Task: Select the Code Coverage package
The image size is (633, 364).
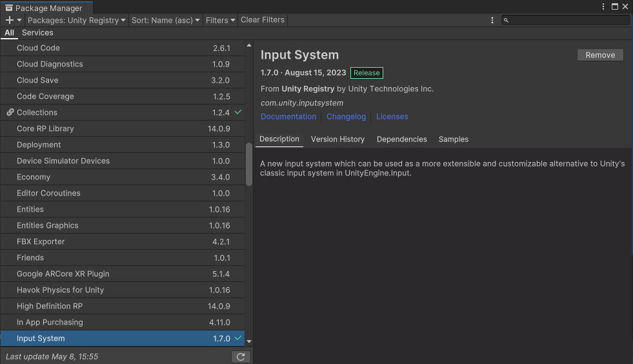Action: click(123, 97)
